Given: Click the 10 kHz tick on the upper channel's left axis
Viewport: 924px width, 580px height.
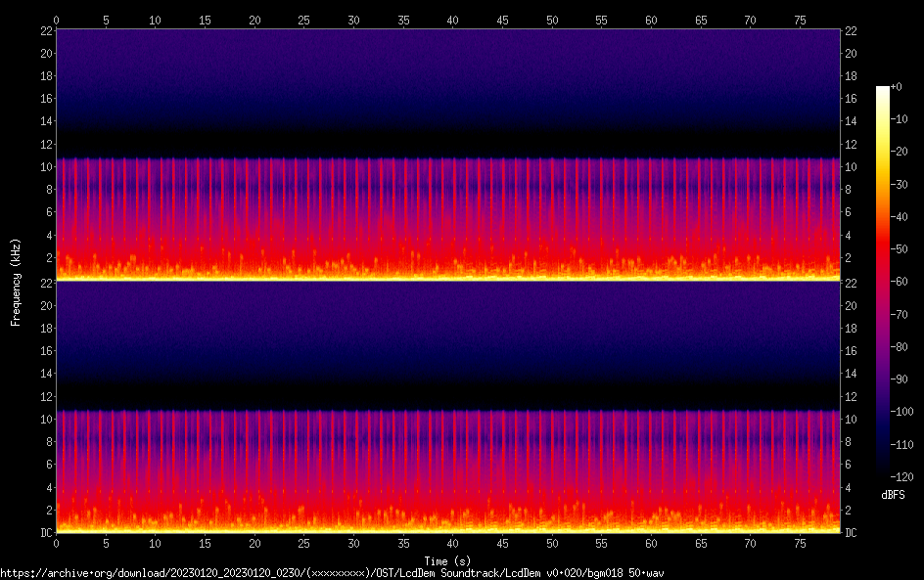Looking at the screenshot, I should [x=45, y=167].
